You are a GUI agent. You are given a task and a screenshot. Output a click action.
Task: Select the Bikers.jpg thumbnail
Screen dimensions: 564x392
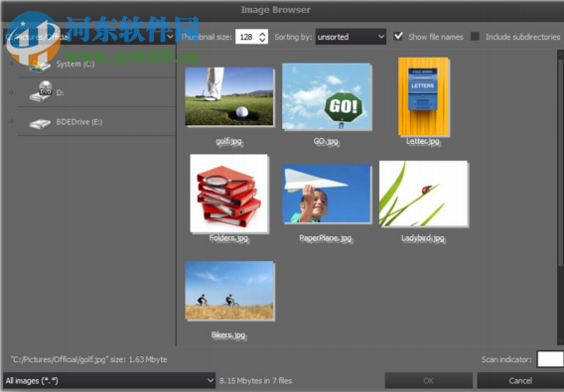(229, 291)
